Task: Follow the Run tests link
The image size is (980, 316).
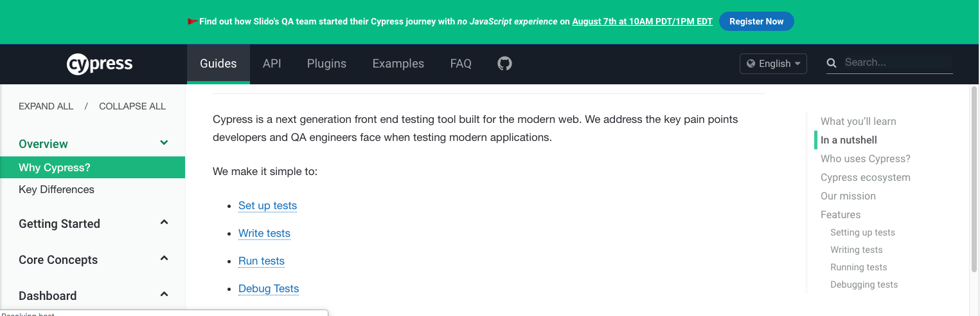Action: (262, 261)
